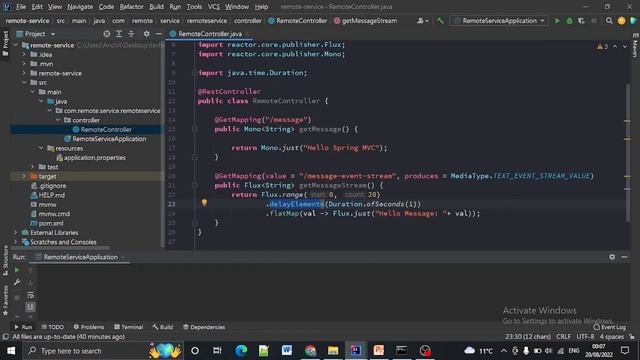The width and height of the screenshot is (640, 360).
Task: Go to next highlighted problem arrow
Action: click(625, 47)
